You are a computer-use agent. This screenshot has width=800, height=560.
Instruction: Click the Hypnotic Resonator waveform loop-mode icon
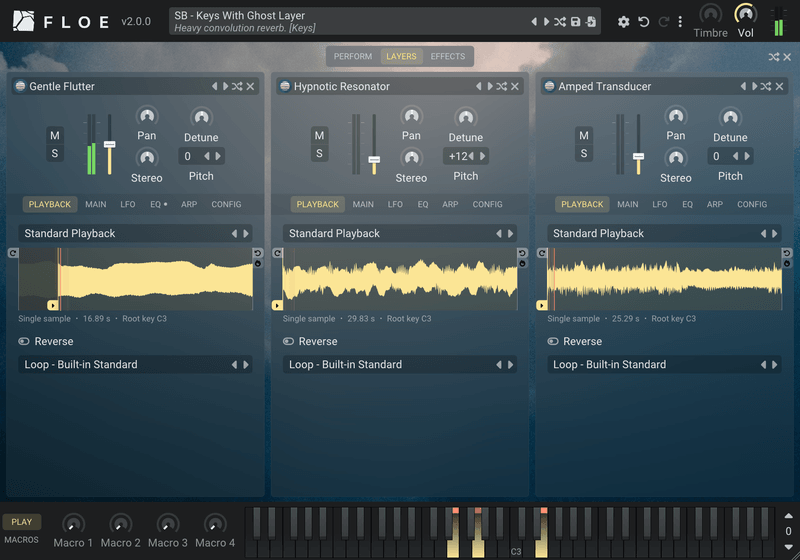(277, 253)
